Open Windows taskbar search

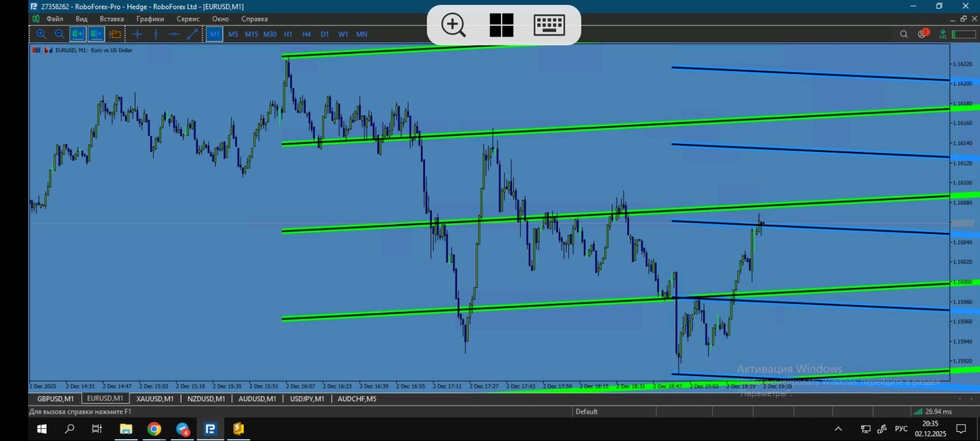tap(70, 429)
